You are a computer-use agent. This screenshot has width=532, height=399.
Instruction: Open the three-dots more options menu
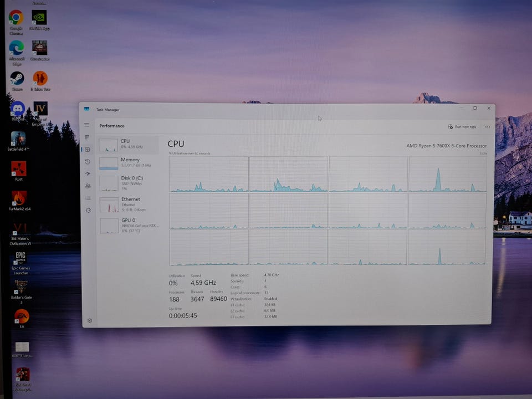488,127
